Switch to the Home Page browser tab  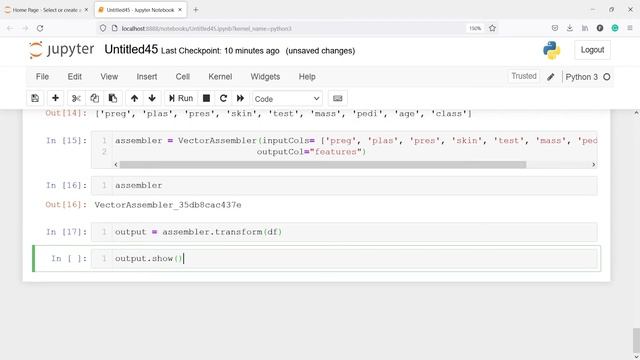pos(46,10)
